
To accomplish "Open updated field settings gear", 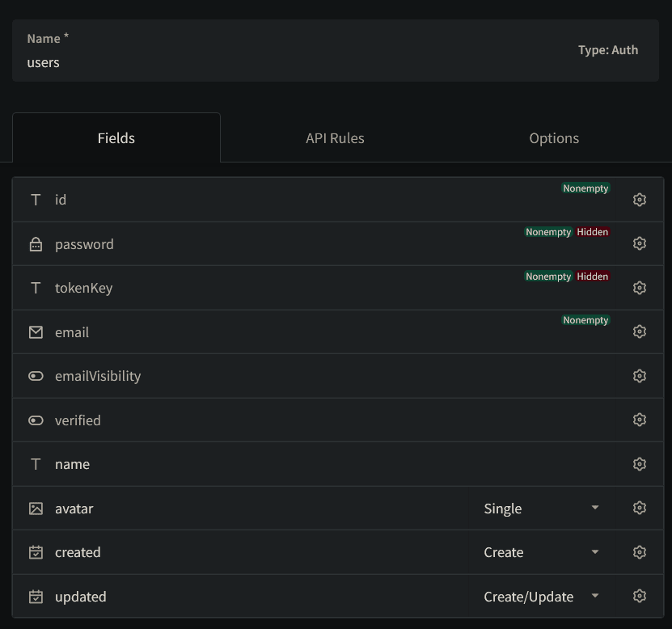I will [639, 596].
